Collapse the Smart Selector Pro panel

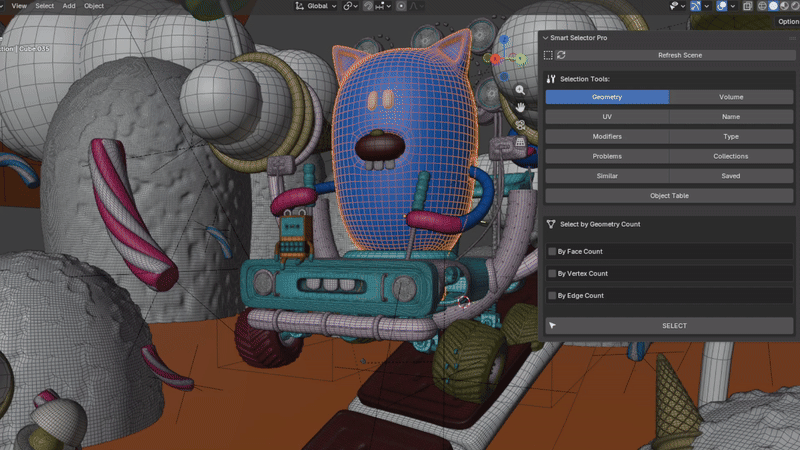[x=545, y=38]
